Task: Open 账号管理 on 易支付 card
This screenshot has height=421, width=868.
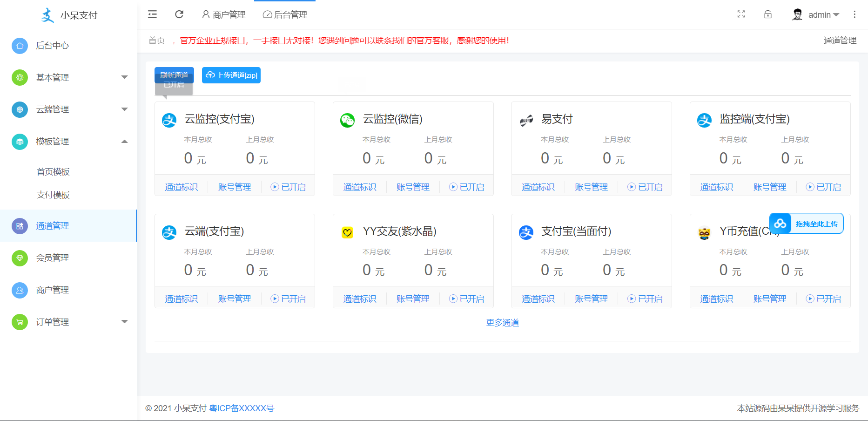Action: click(591, 187)
